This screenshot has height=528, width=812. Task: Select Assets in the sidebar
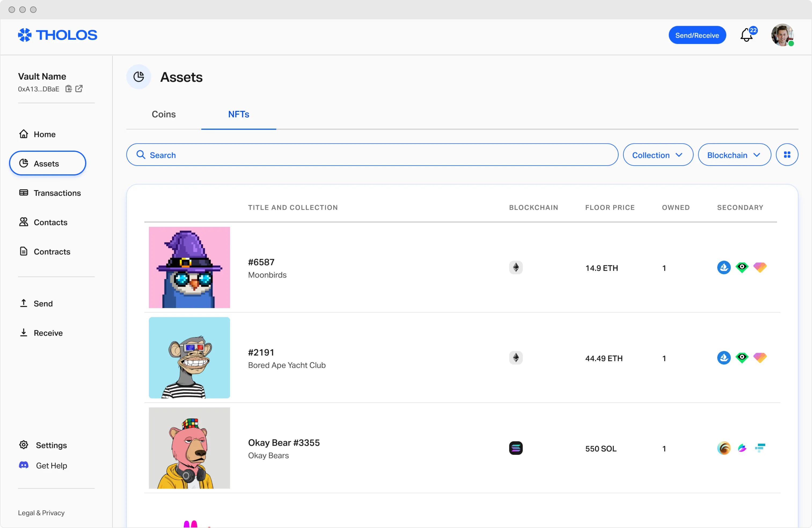[x=47, y=163]
